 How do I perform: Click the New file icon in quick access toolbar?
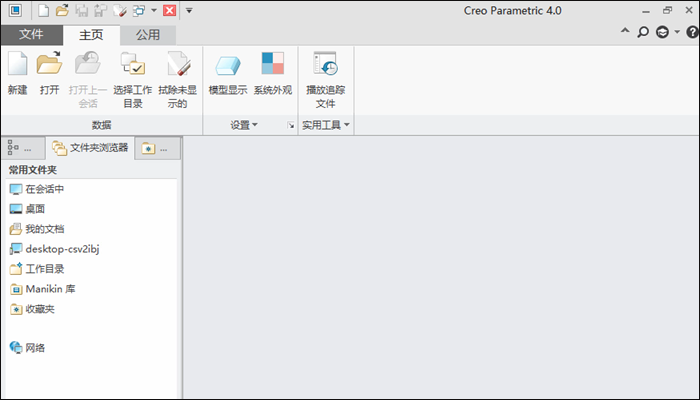coord(44,10)
